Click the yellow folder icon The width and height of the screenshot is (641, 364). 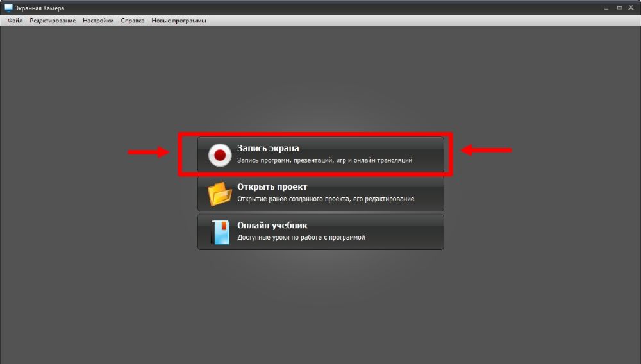pyautogui.click(x=219, y=194)
